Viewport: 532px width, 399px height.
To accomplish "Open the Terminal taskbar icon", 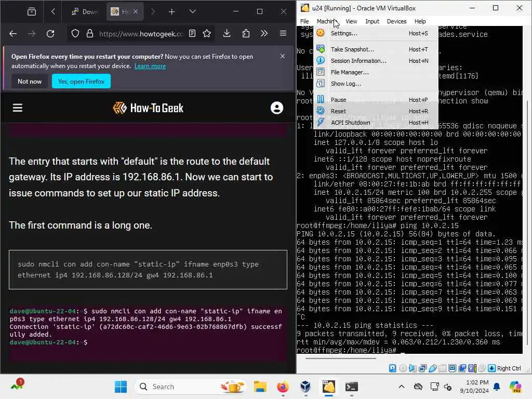I will 352,387.
